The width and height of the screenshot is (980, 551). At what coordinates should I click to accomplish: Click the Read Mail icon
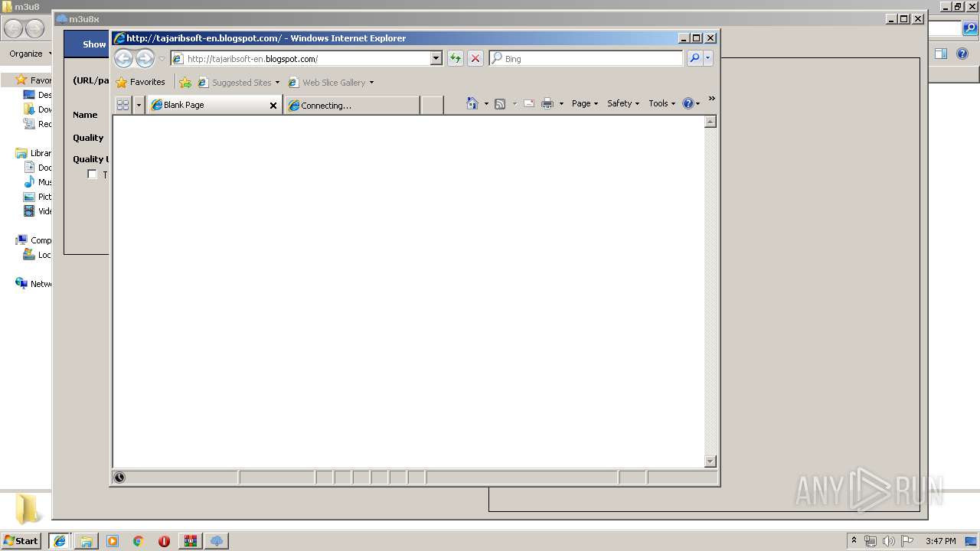(529, 103)
